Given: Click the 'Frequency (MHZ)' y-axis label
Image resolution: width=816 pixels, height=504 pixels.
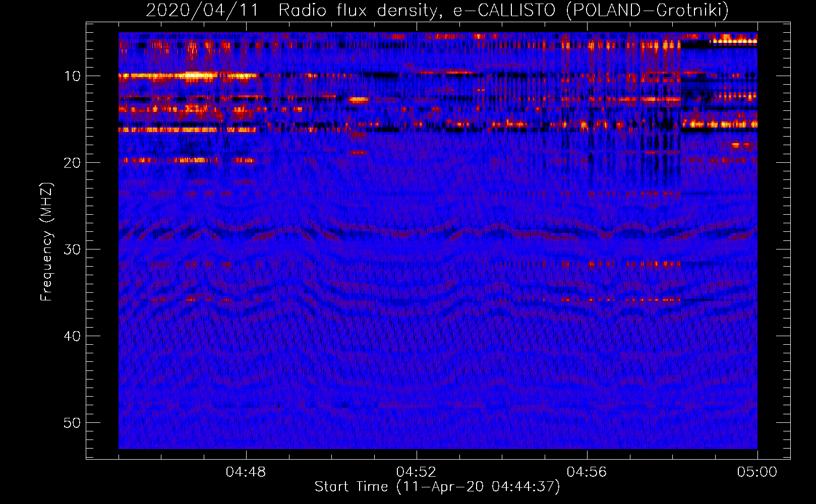Looking at the screenshot, I should tap(46, 242).
